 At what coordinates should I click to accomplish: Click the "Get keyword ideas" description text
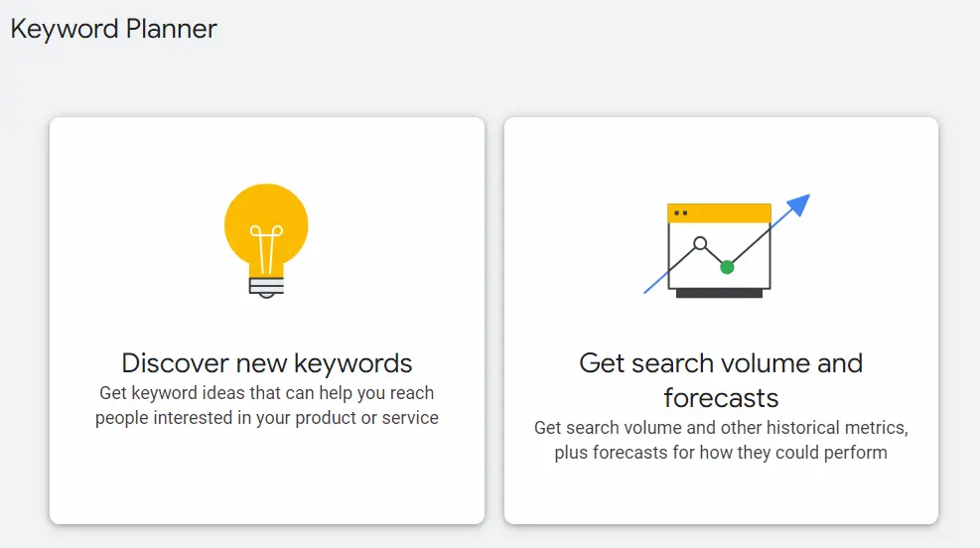267,393
